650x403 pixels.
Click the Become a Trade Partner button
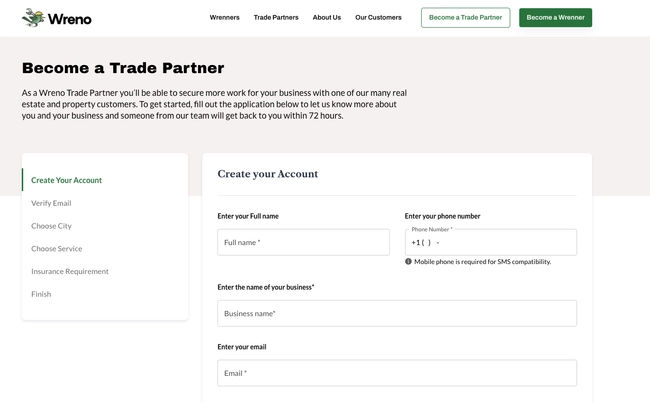[x=466, y=17]
